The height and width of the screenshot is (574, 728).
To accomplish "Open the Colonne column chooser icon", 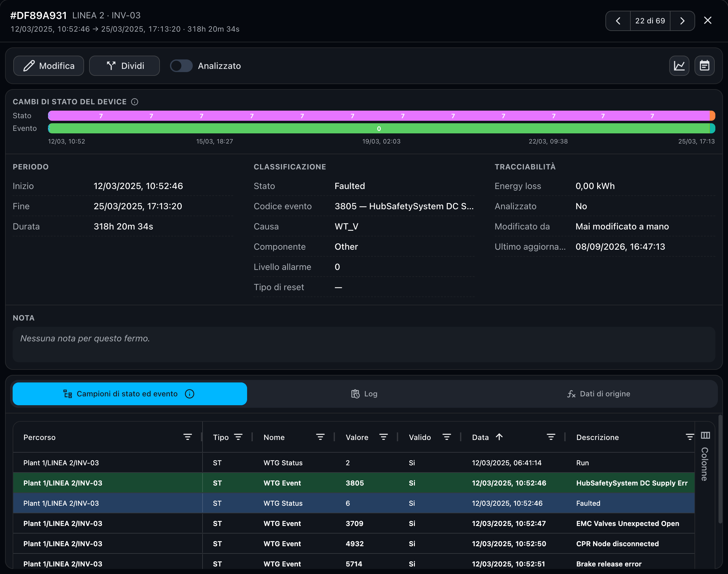I will click(x=705, y=436).
